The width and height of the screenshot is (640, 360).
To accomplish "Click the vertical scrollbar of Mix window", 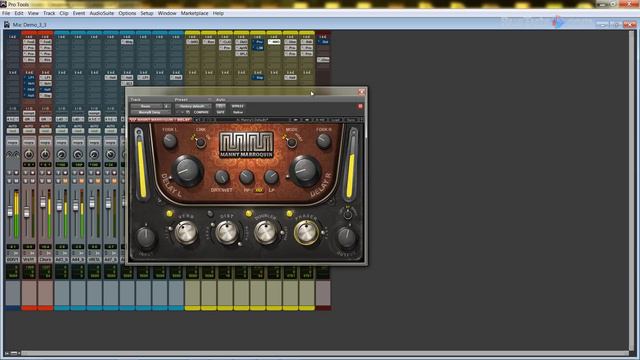I will click(x=632, y=190).
